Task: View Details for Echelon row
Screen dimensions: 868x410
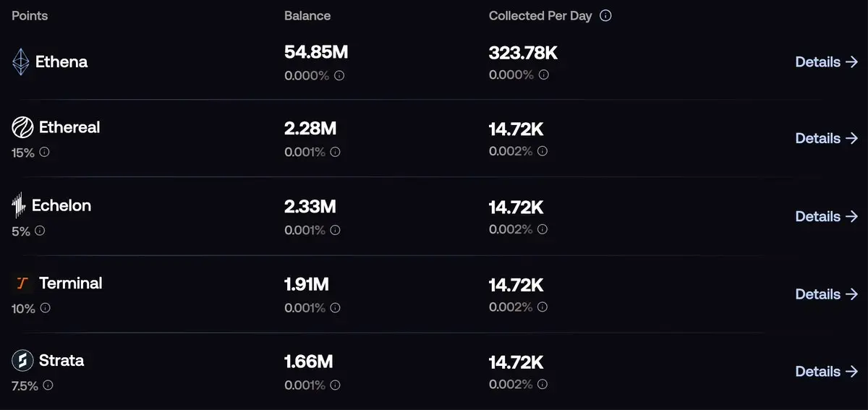Action: coord(827,216)
